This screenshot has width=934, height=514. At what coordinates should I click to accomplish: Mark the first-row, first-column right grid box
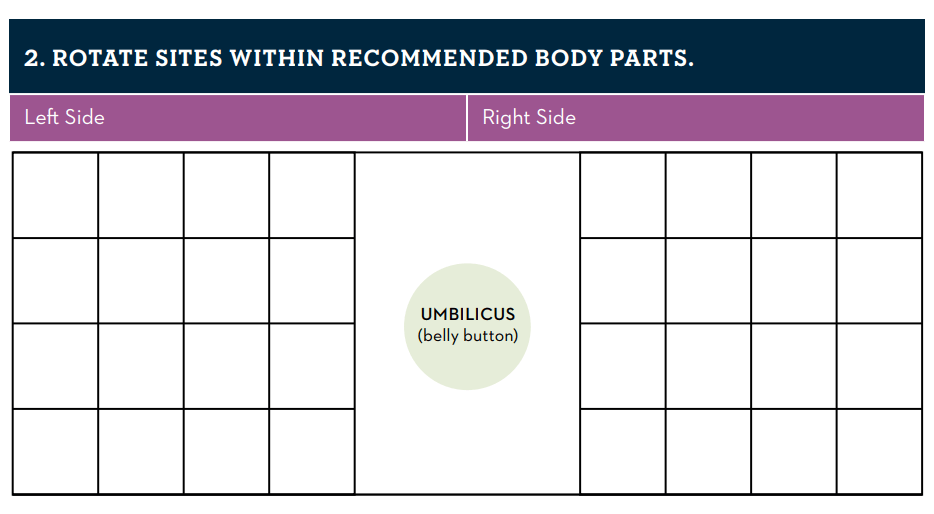tap(623, 195)
